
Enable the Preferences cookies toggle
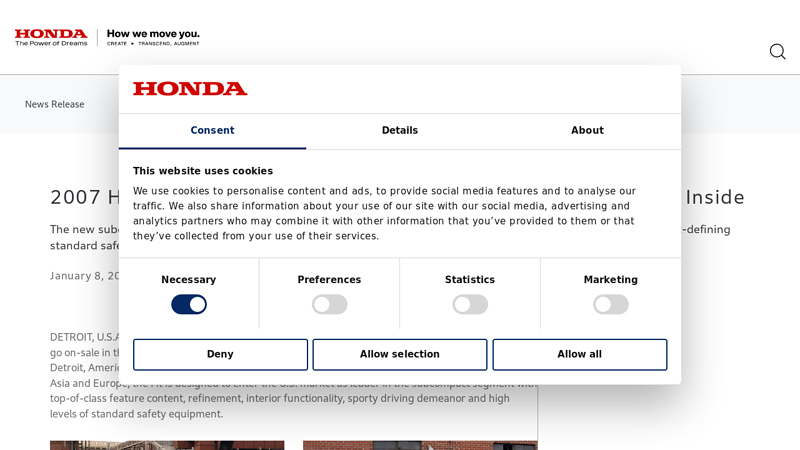[x=329, y=304]
